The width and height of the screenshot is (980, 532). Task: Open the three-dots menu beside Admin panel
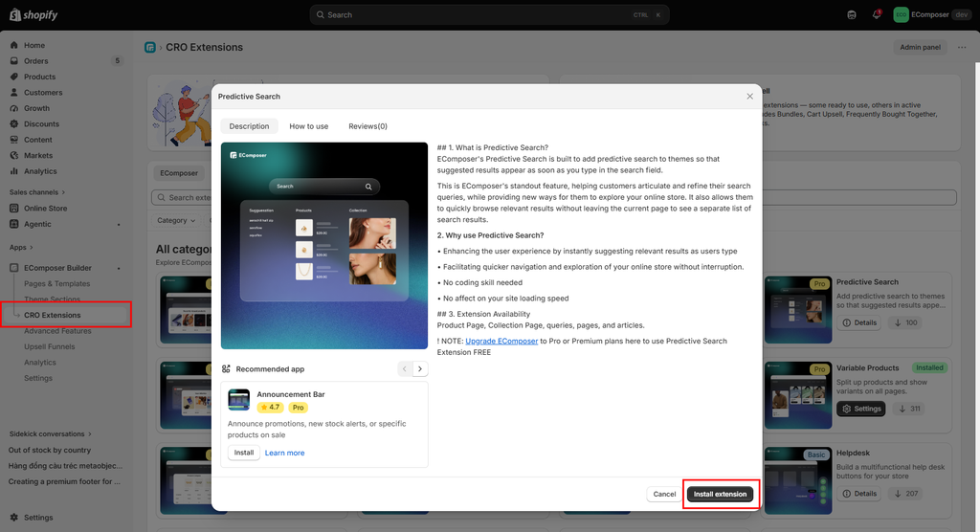[x=962, y=47]
